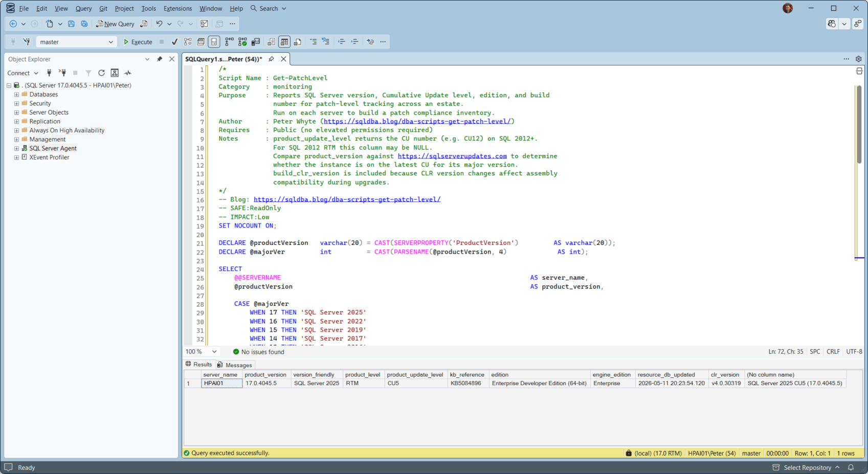Click the product_update_level column header
868x474 pixels.
(x=415, y=375)
